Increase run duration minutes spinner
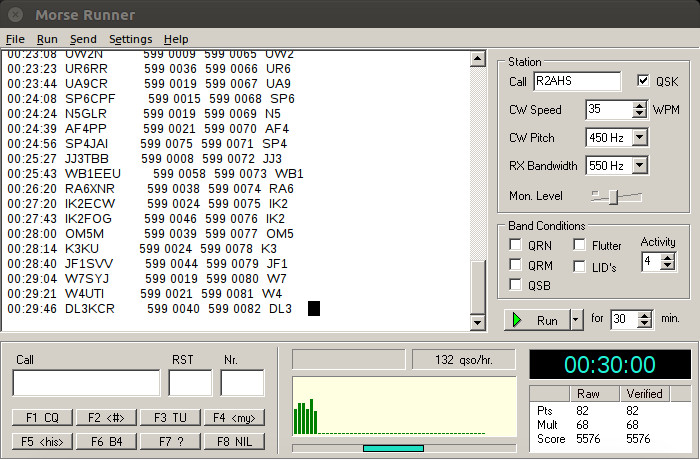The image size is (700, 460). [x=647, y=316]
